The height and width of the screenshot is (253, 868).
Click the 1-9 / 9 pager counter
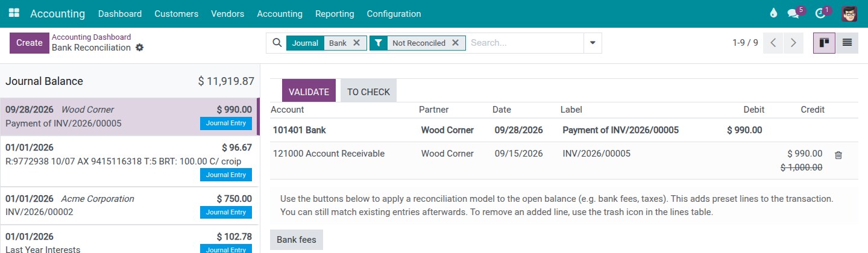tap(745, 43)
